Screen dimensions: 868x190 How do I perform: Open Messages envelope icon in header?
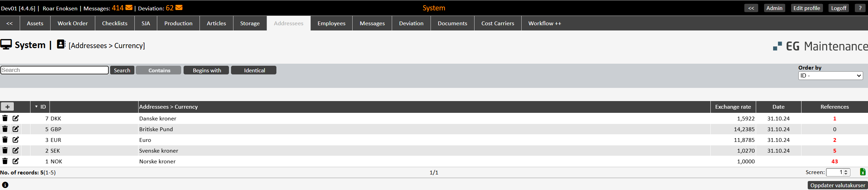tap(129, 8)
